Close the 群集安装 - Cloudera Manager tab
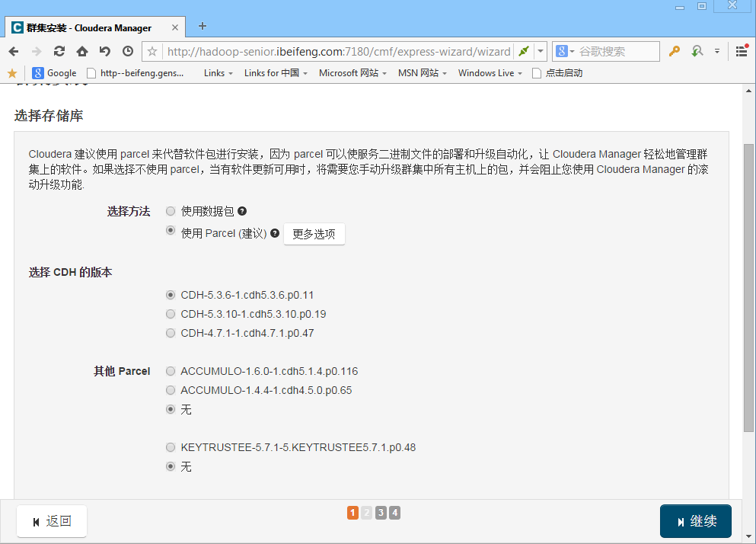 point(175,27)
